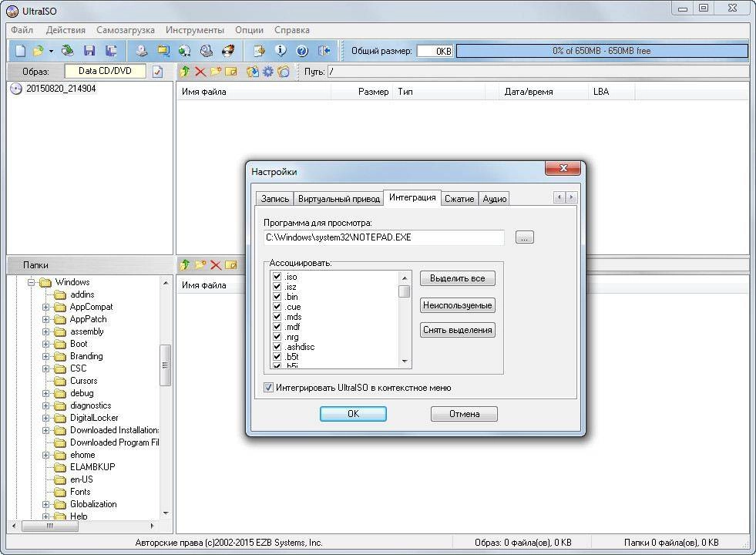This screenshot has height=555, width=756.
Task: Click the Выделить все button
Action: pos(458,278)
